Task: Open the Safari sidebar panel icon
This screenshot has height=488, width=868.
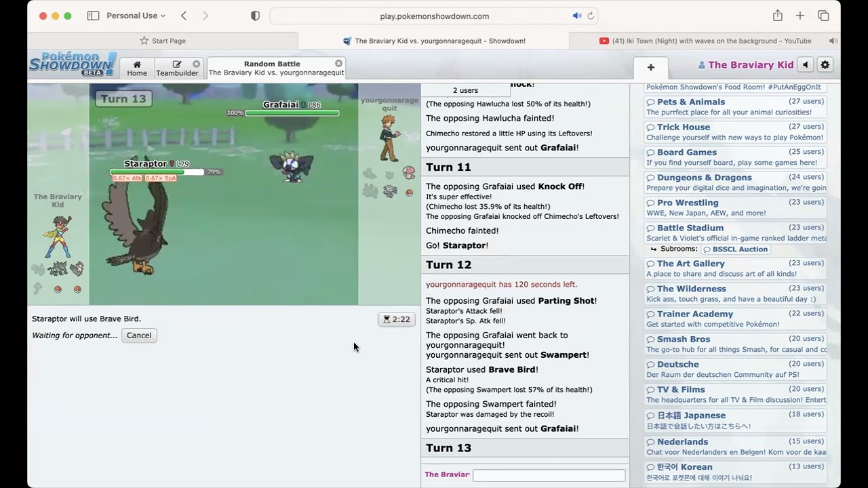Action: (93, 16)
